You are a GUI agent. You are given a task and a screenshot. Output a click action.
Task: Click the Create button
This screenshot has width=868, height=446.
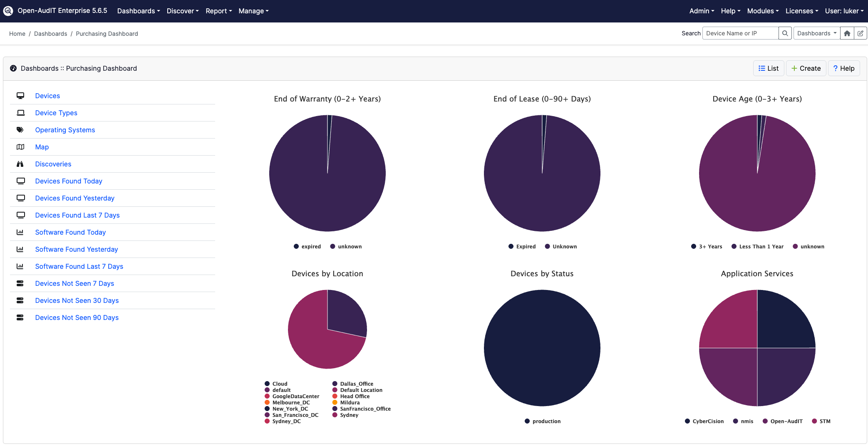(806, 68)
